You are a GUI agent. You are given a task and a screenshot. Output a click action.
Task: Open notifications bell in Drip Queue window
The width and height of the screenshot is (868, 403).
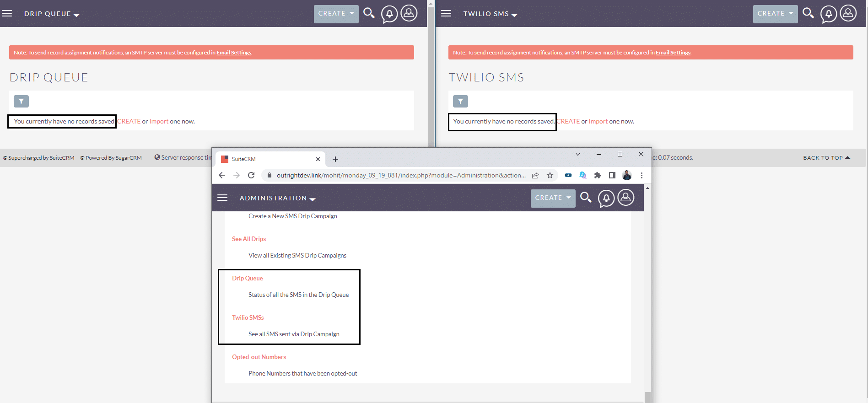(389, 14)
